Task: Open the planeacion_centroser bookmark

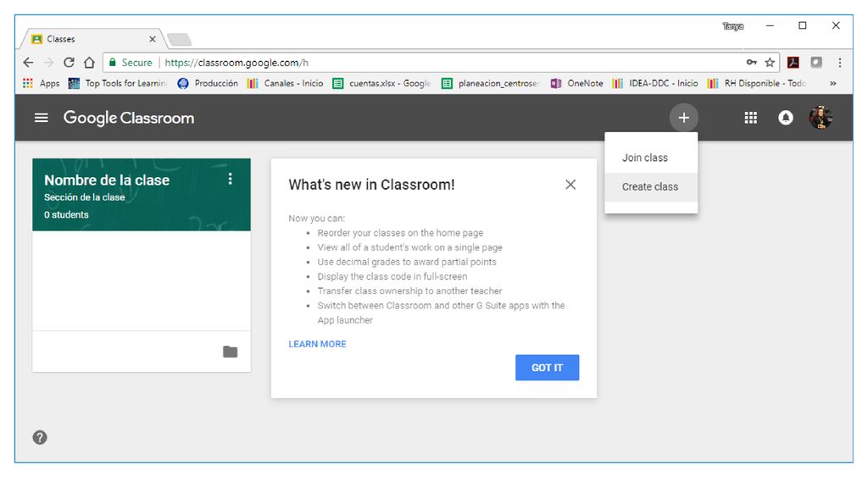Action: point(491,84)
